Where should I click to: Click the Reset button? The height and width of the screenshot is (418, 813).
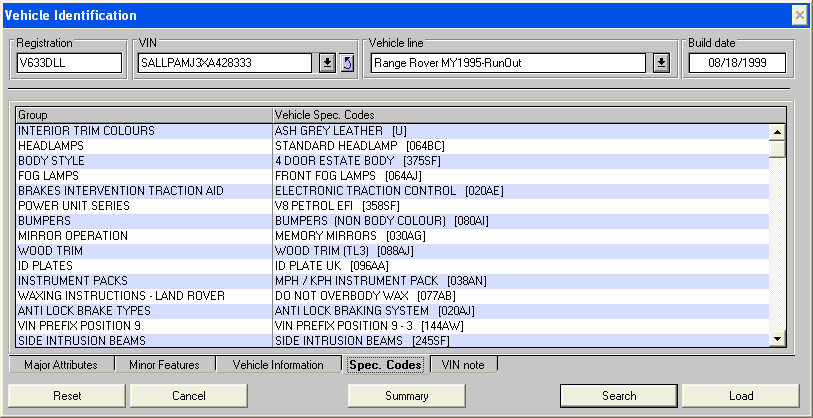click(67, 396)
